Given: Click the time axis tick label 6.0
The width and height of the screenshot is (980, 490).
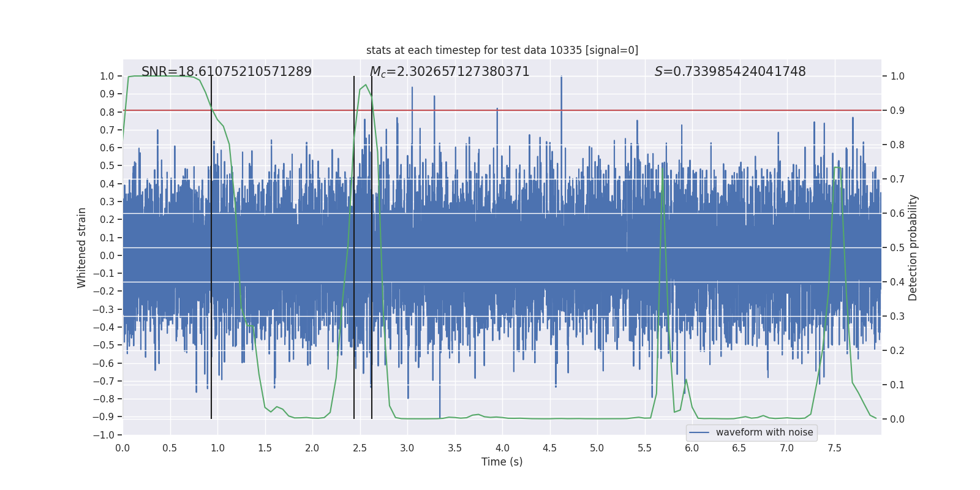Looking at the screenshot, I should point(692,448).
